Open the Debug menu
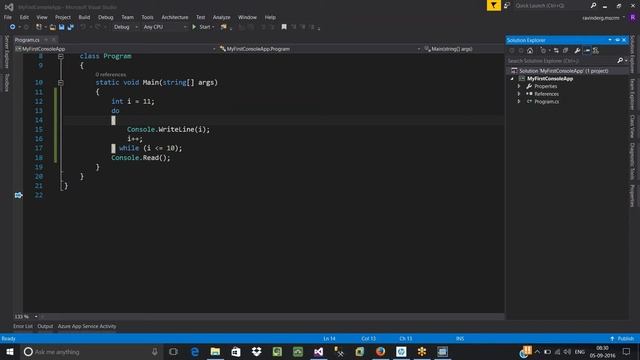 (x=105, y=17)
